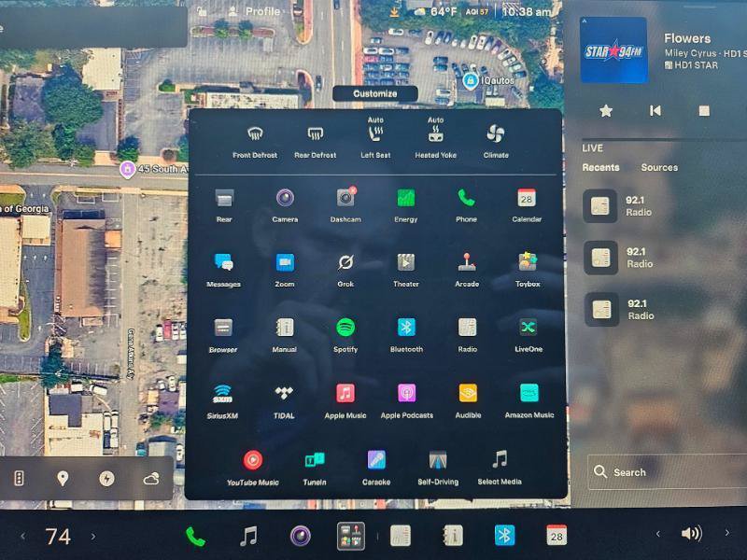The width and height of the screenshot is (747, 560).
Task: Toggle the Heated Yoke control
Action: (x=435, y=137)
